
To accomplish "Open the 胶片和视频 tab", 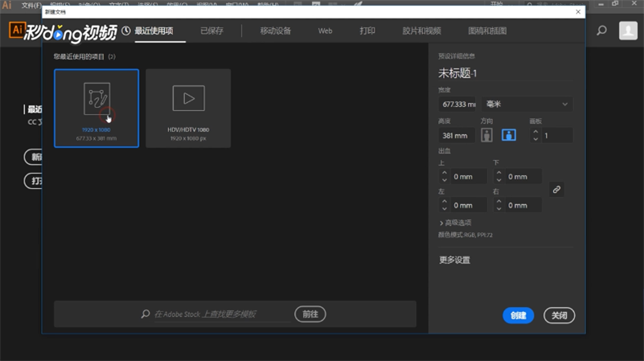I will click(x=422, y=31).
